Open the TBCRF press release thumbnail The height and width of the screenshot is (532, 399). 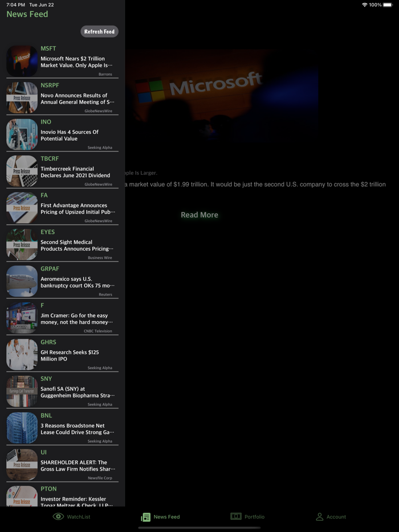coord(22,171)
